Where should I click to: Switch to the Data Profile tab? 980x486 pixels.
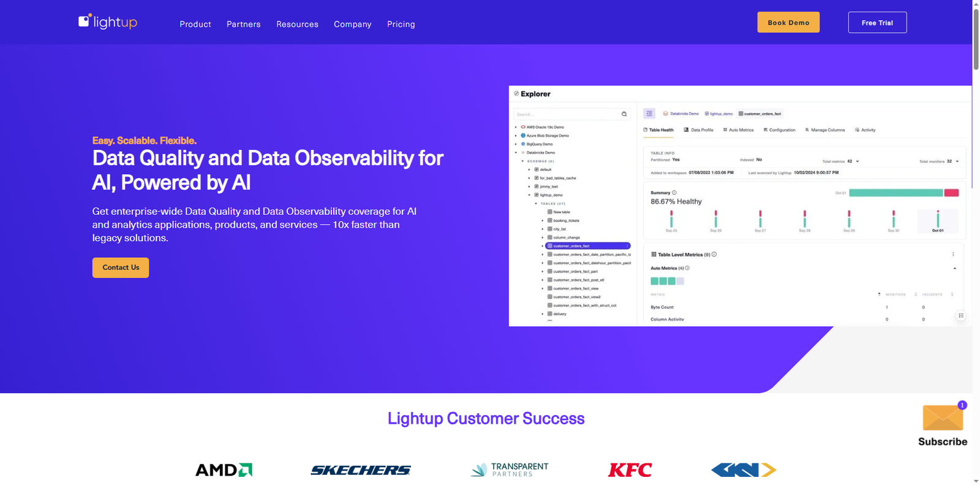click(698, 130)
